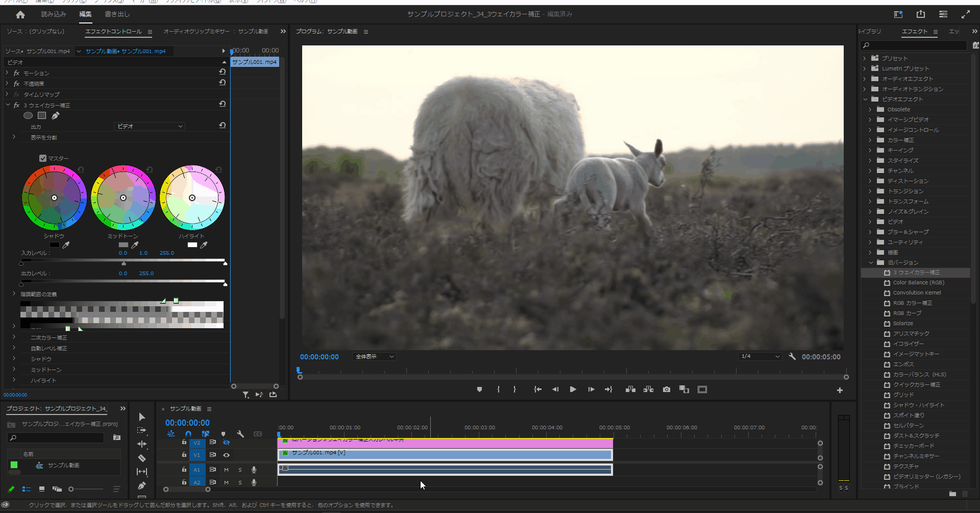
Task: Solo the A1 audio track
Action: pos(240,470)
